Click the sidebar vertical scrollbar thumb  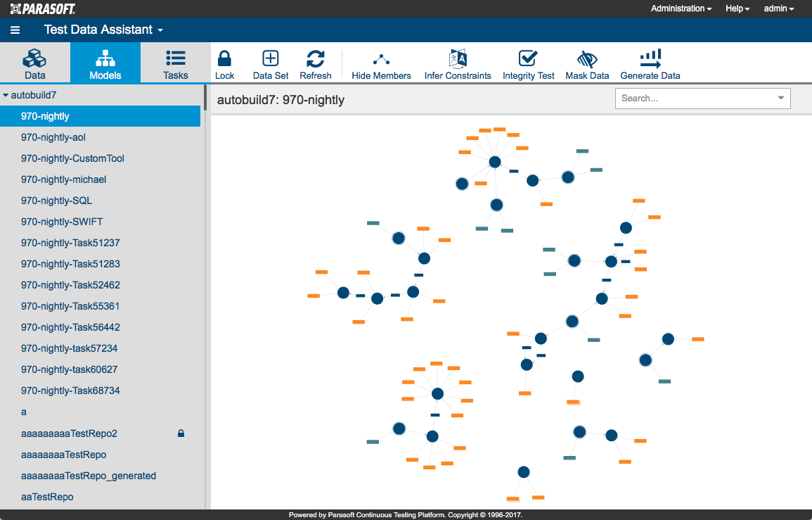click(x=205, y=98)
